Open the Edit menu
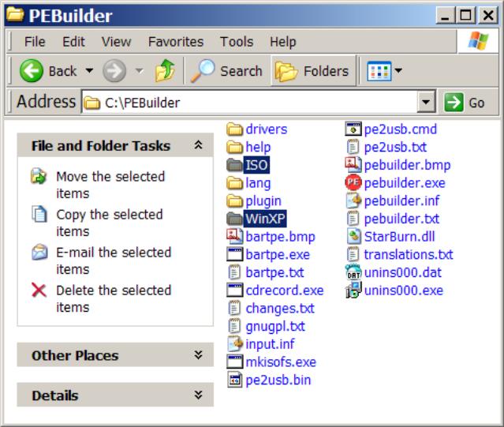Screen dimensions: 504x427 [x=73, y=42]
